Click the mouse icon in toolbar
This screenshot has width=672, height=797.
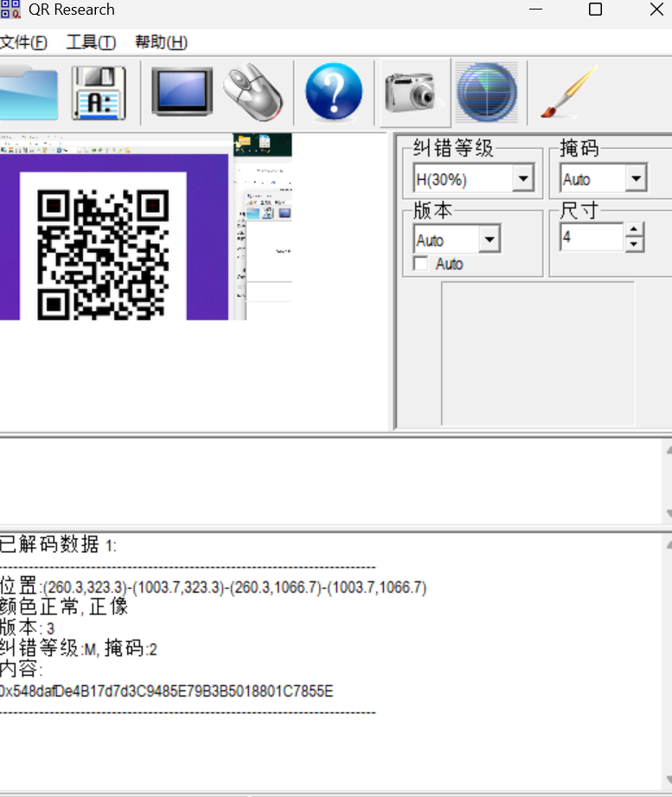253,92
